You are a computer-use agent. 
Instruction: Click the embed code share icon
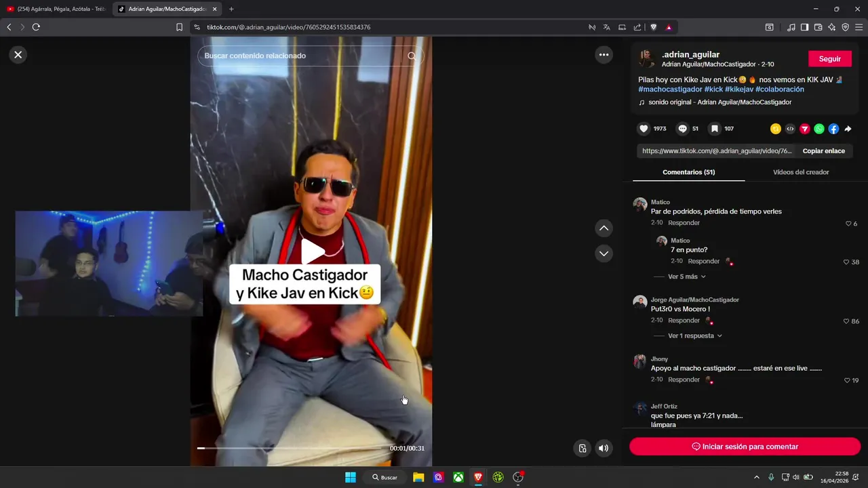click(x=790, y=129)
